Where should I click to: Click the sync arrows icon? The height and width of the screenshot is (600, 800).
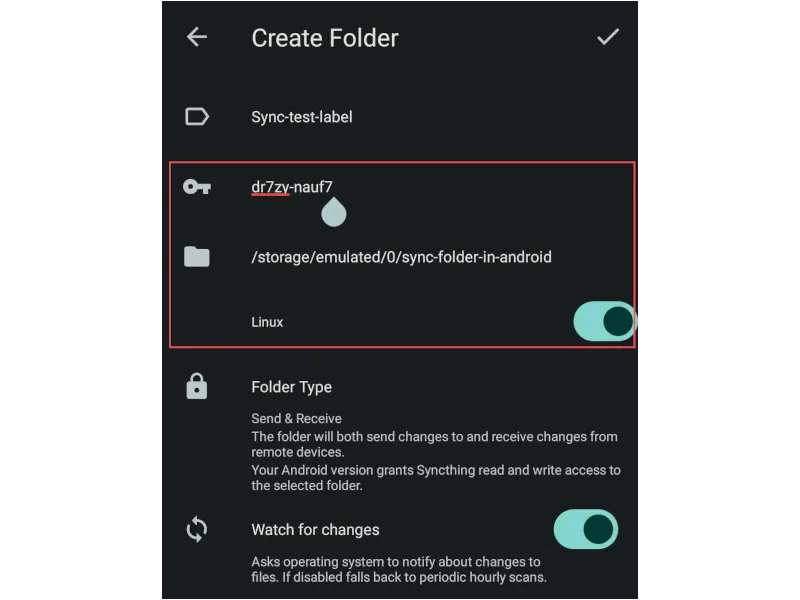(x=196, y=529)
